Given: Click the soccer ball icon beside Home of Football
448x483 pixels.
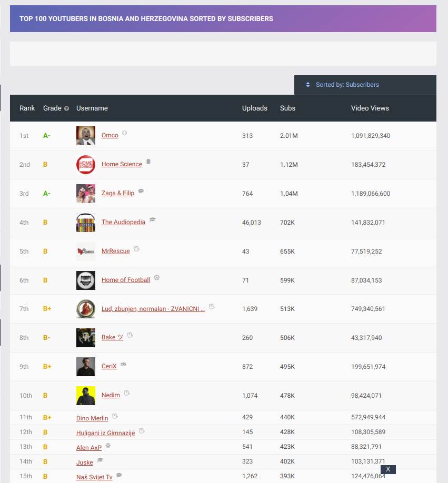Looking at the screenshot, I should pyautogui.click(x=157, y=278).
